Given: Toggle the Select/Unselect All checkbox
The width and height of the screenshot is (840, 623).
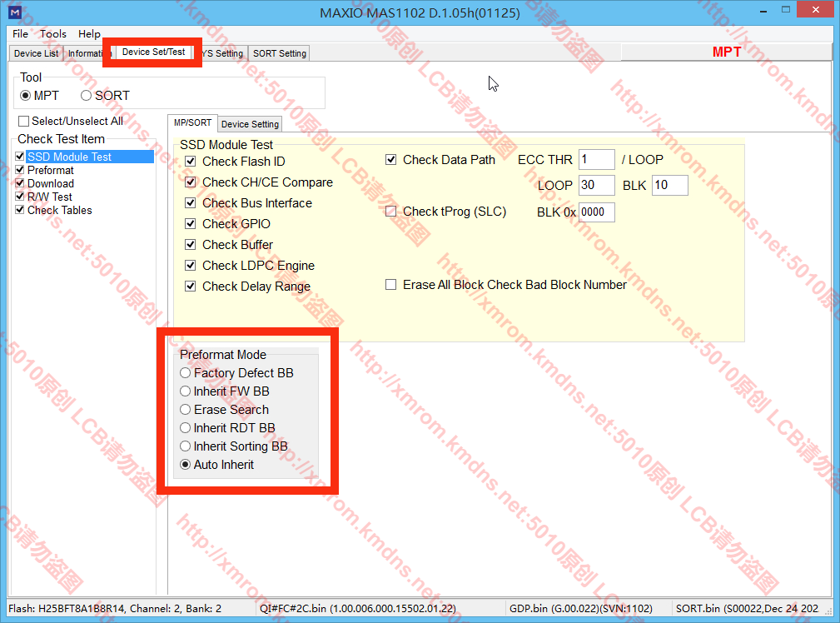Looking at the screenshot, I should pos(23,121).
